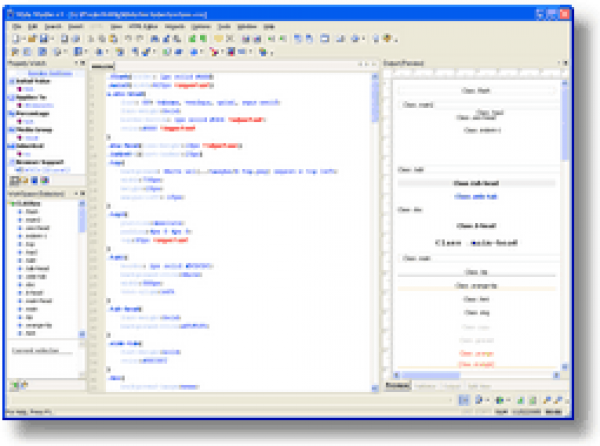Image resolution: width=600 pixels, height=446 pixels.
Task: Click the new document icon in the toolbar
Action: point(16,39)
